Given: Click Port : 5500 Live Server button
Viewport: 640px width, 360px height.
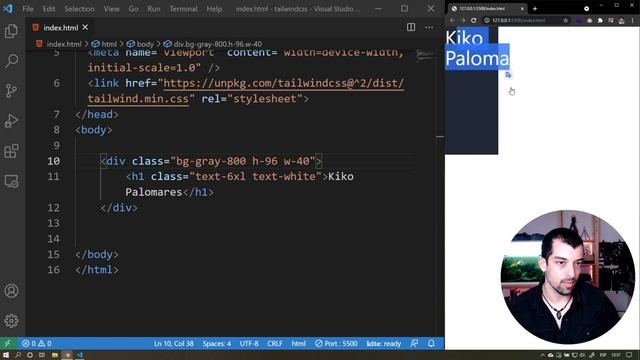Looking at the screenshot, I should tap(336, 343).
